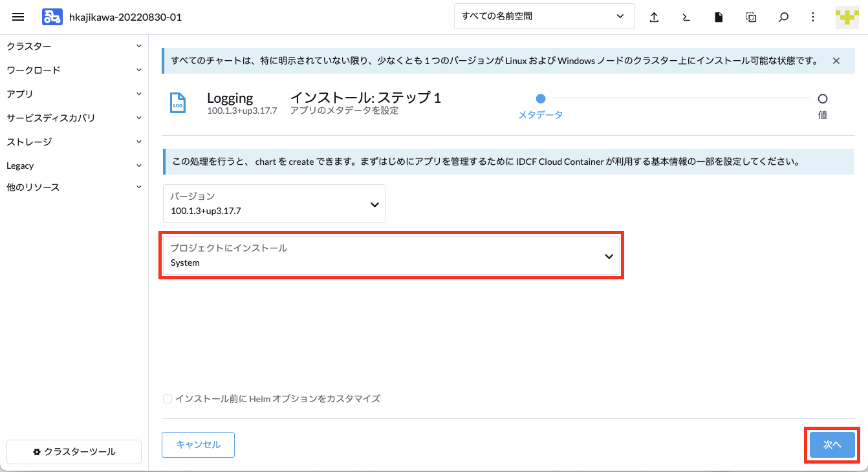Image resolution: width=868 pixels, height=472 pixels.
Task: Click the copy kubeconfig to clipboard icon
Action: tap(751, 17)
